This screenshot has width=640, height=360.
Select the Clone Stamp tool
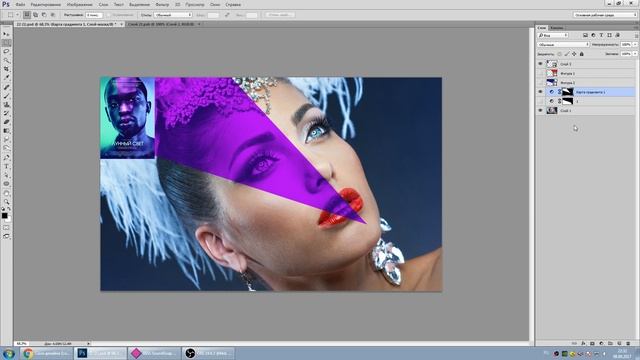6,104
